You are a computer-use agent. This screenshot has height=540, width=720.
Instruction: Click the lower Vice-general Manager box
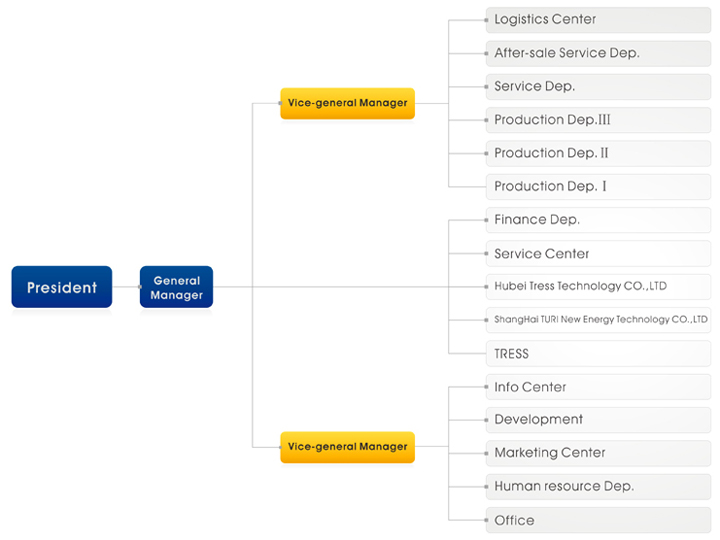(x=347, y=446)
